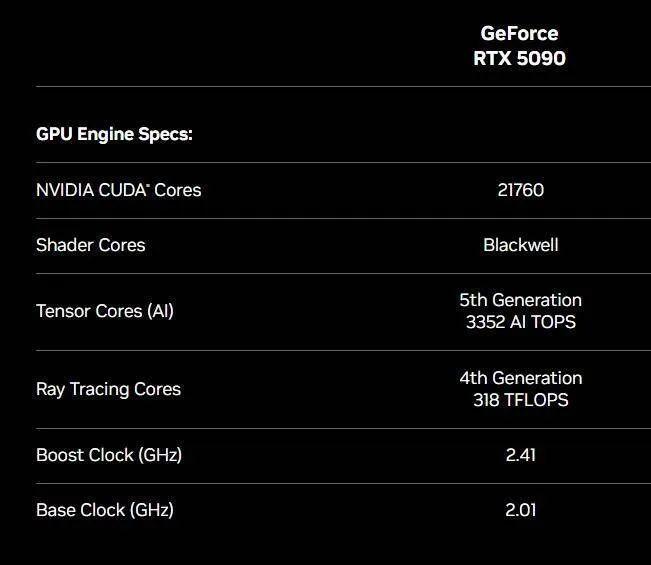
Task: Click the GeForce column header text
Action: point(519,34)
